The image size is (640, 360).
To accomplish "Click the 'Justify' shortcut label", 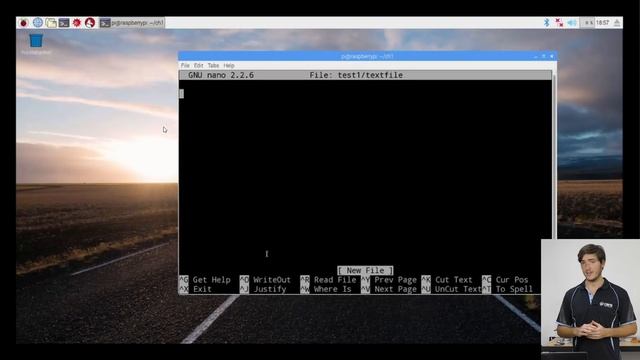I will 270,289.
